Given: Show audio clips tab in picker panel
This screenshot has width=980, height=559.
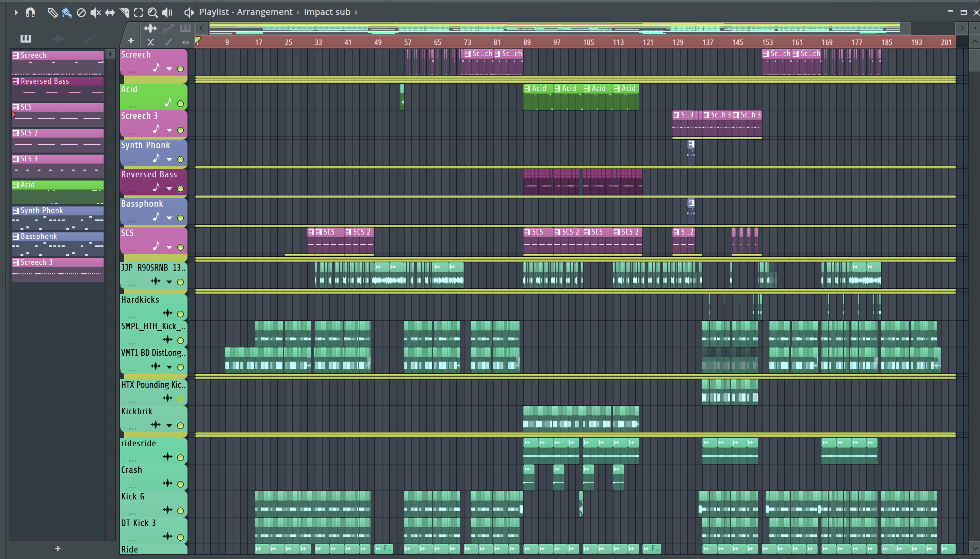Looking at the screenshot, I should pos(58,38).
